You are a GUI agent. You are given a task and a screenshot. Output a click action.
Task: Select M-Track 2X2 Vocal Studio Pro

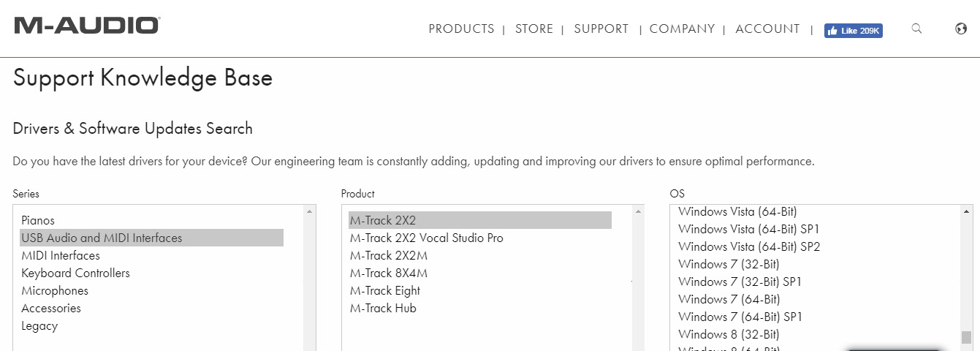426,238
